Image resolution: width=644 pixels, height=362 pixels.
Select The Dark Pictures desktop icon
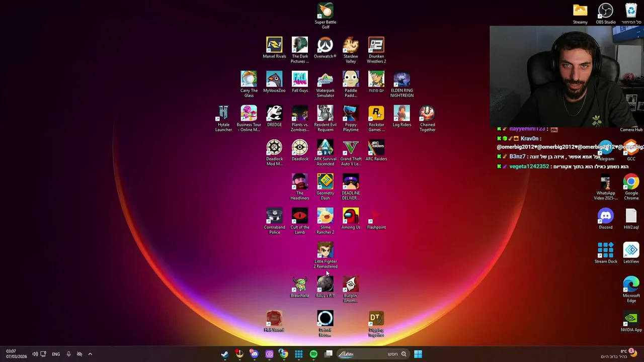[300, 50]
